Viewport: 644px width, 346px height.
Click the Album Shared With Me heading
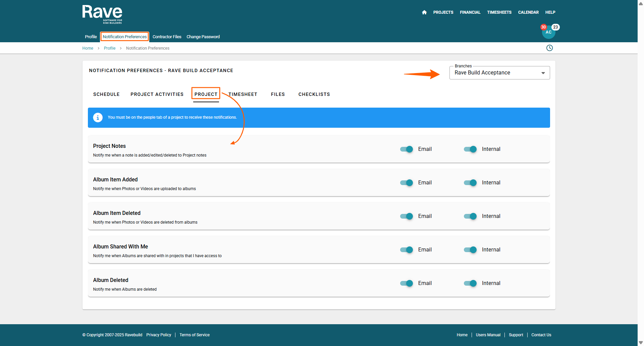[120, 247]
